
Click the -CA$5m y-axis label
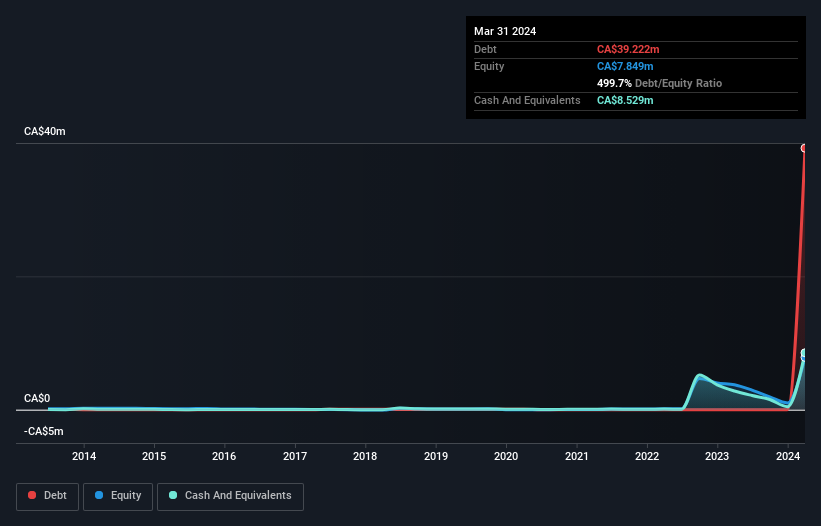[43, 431]
